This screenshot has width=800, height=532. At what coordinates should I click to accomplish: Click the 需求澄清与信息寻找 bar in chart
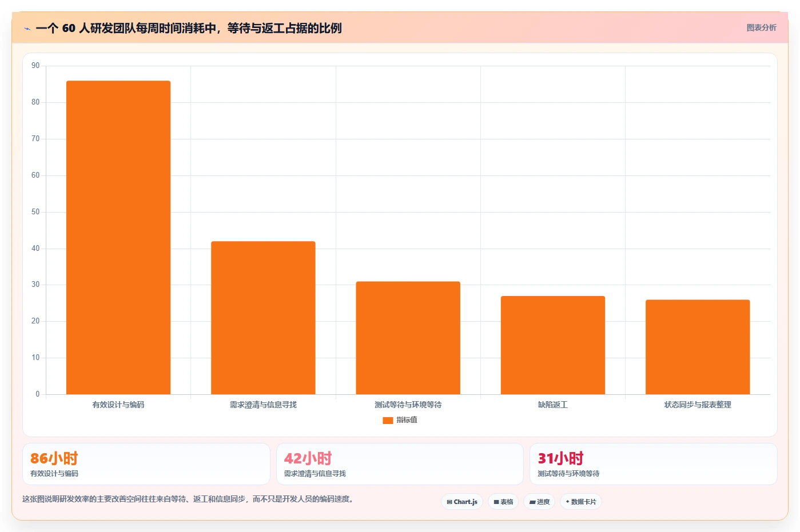263,318
